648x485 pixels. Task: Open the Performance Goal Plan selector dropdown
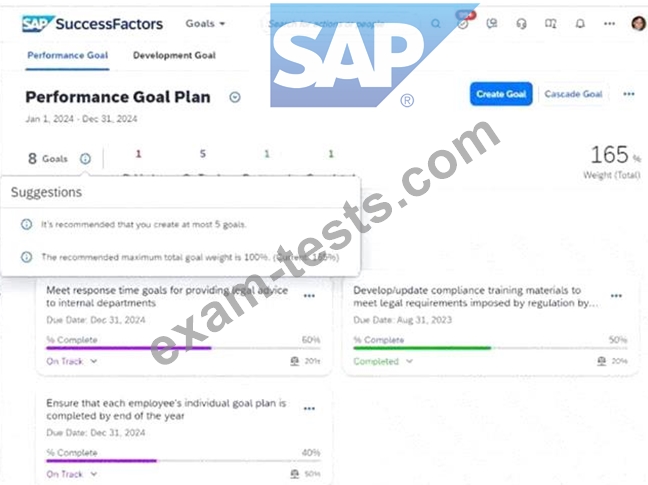[x=235, y=97]
